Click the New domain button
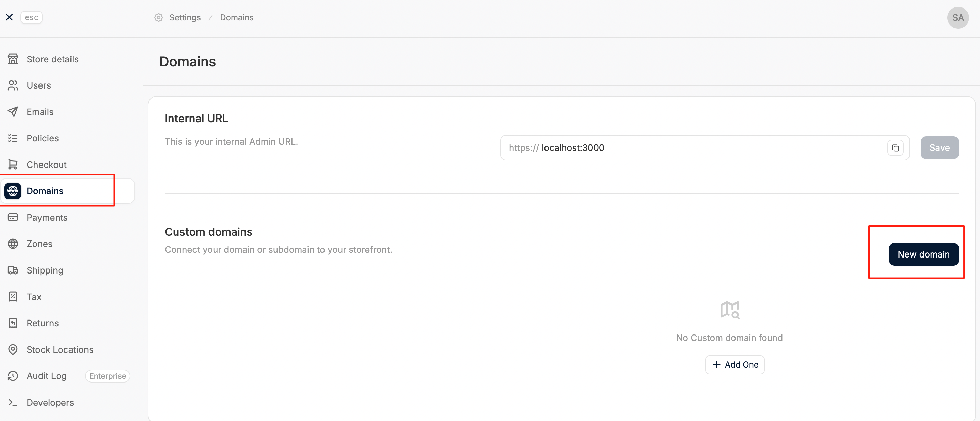Image resolution: width=980 pixels, height=421 pixels. tap(923, 254)
